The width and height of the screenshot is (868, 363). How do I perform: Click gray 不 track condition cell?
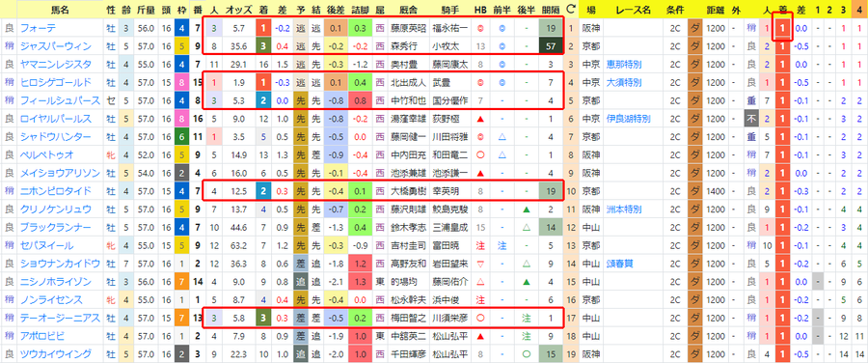(751, 119)
